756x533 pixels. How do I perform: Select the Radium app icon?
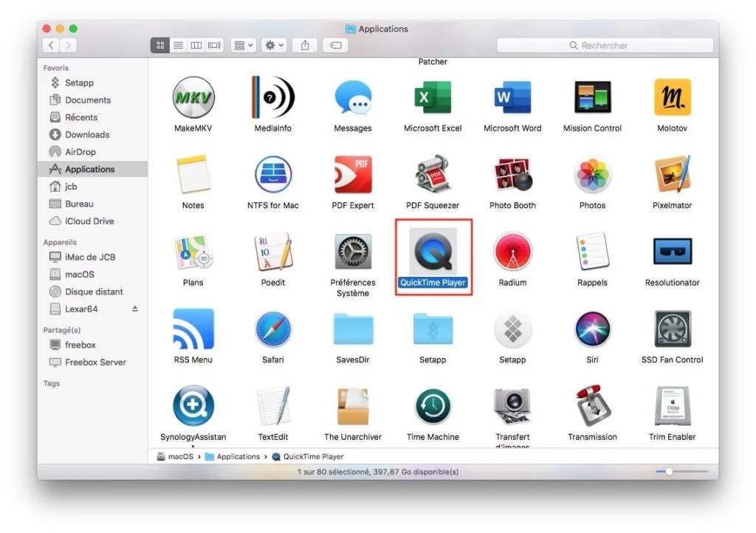pos(512,252)
